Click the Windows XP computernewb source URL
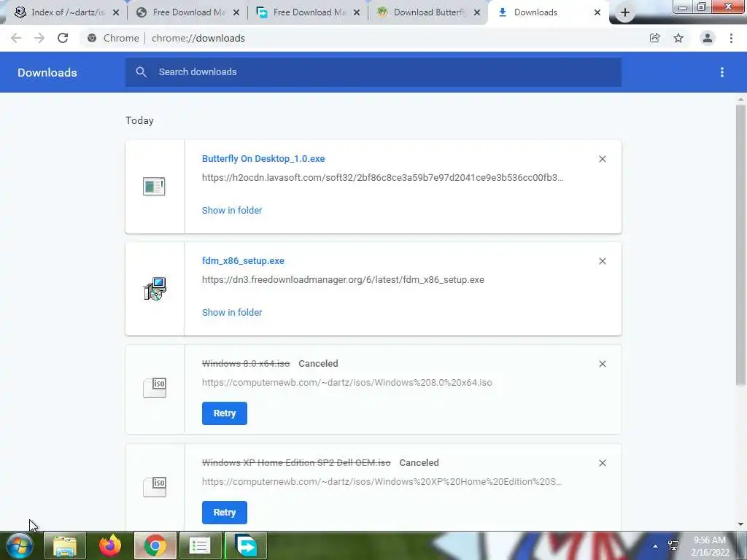The height and width of the screenshot is (560, 747). pos(382,481)
